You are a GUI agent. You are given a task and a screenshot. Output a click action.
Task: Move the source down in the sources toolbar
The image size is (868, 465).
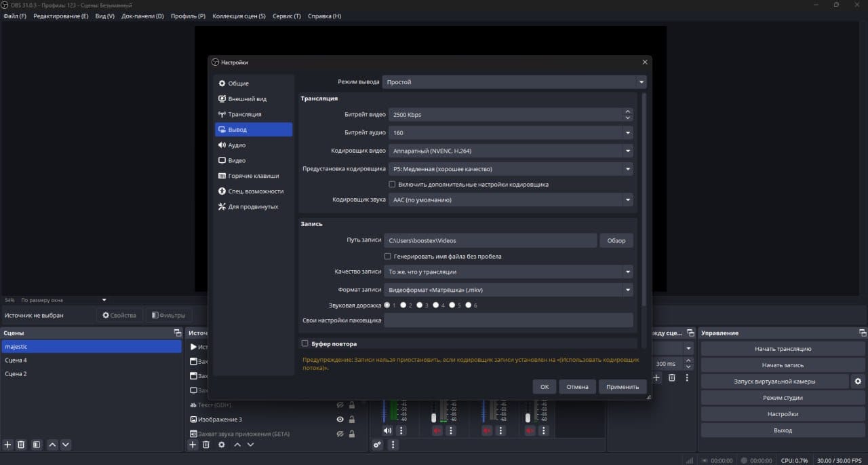pyautogui.click(x=250, y=445)
